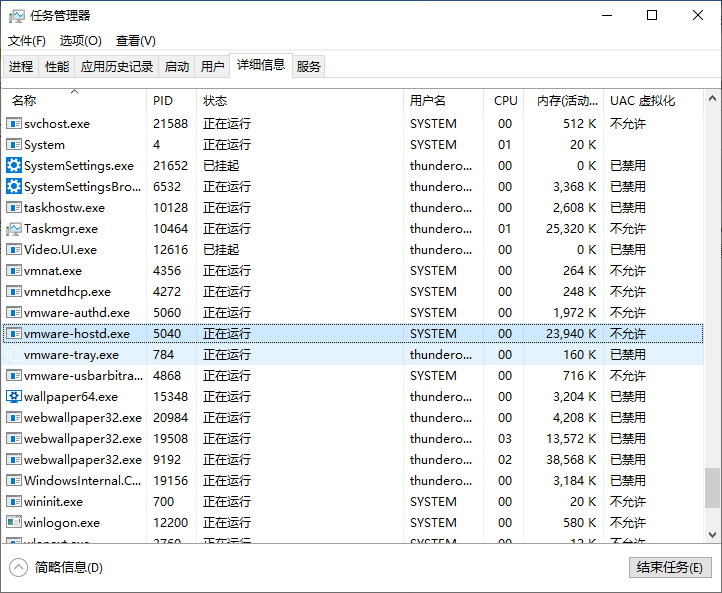Viewport: 722px width, 593px height.
Task: Click the Taskmgr.exe process icon
Action: click(x=14, y=228)
